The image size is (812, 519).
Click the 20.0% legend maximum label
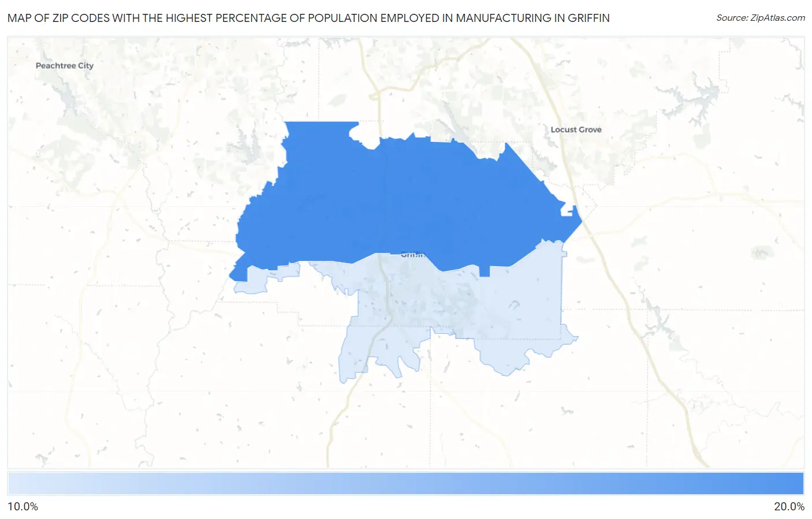tap(789, 507)
